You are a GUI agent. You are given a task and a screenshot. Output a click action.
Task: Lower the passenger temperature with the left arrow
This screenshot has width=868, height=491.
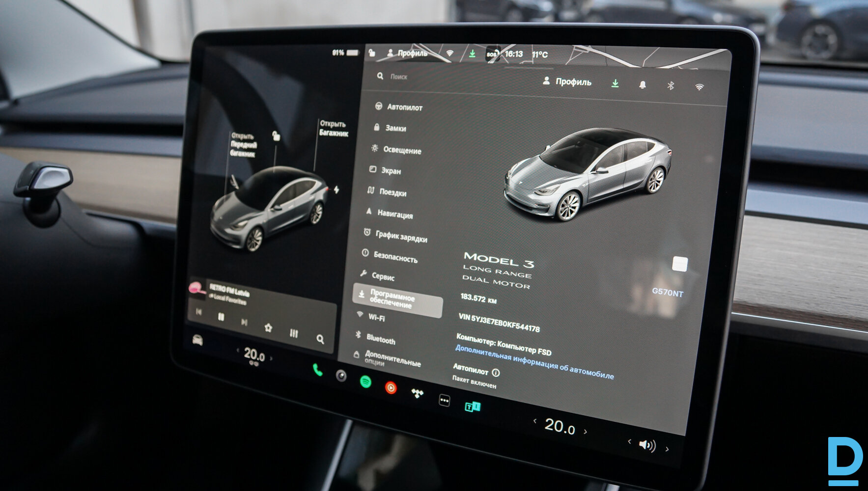535,421
